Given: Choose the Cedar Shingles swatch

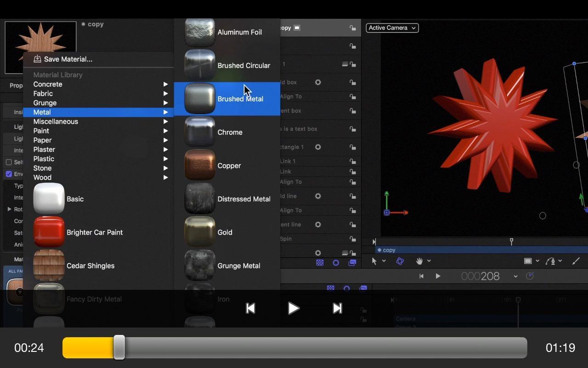Looking at the screenshot, I should coord(49,265).
